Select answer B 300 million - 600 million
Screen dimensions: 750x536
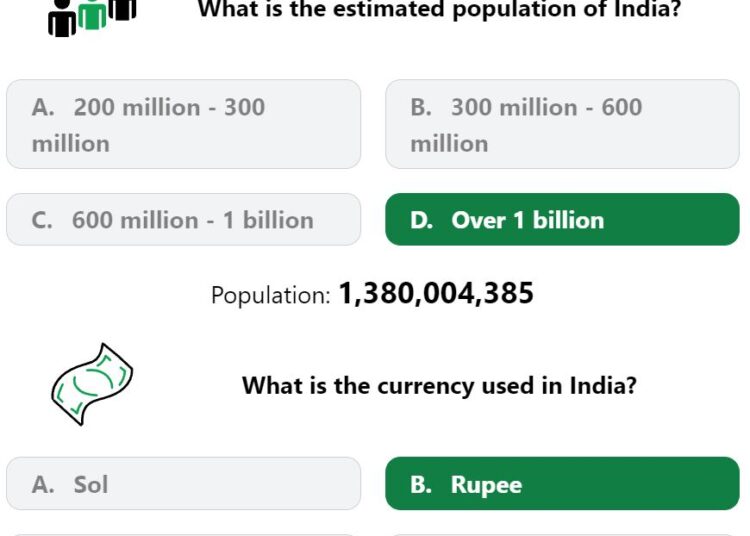562,124
